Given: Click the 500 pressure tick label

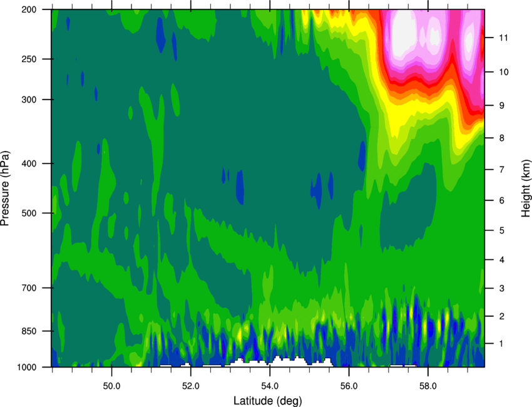Looking at the screenshot, I should coord(29,213).
